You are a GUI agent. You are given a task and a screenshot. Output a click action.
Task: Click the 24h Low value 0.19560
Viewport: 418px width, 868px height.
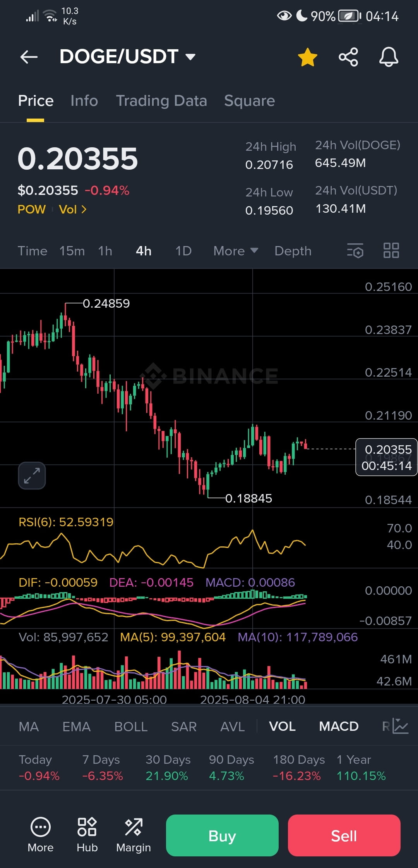(269, 210)
